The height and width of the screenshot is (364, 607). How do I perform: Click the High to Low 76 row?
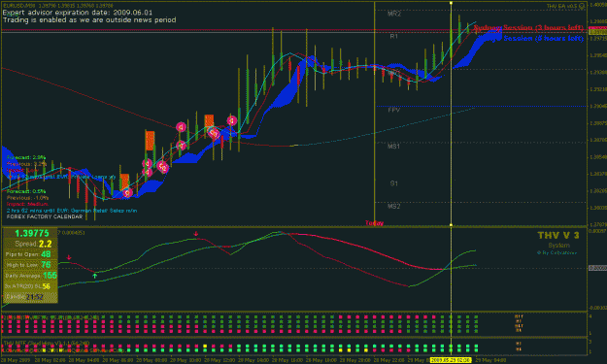pyautogui.click(x=30, y=265)
